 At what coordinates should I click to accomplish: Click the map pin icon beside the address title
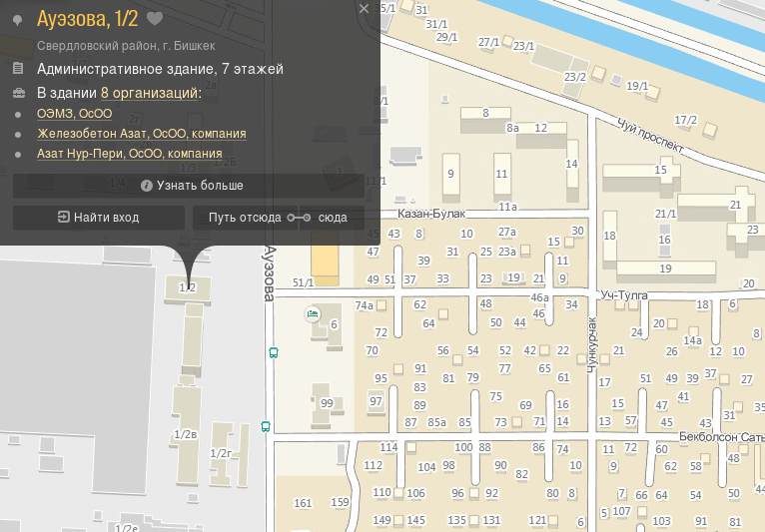coord(17,19)
